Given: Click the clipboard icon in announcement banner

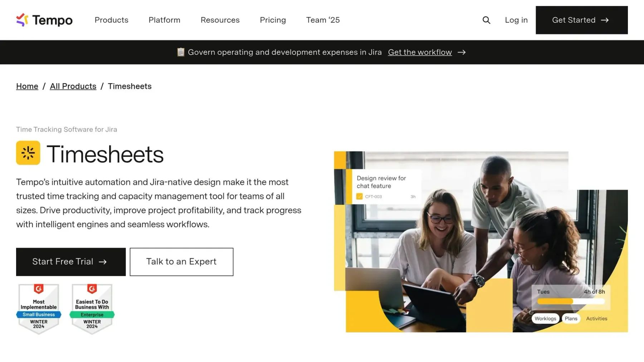Looking at the screenshot, I should [181, 52].
